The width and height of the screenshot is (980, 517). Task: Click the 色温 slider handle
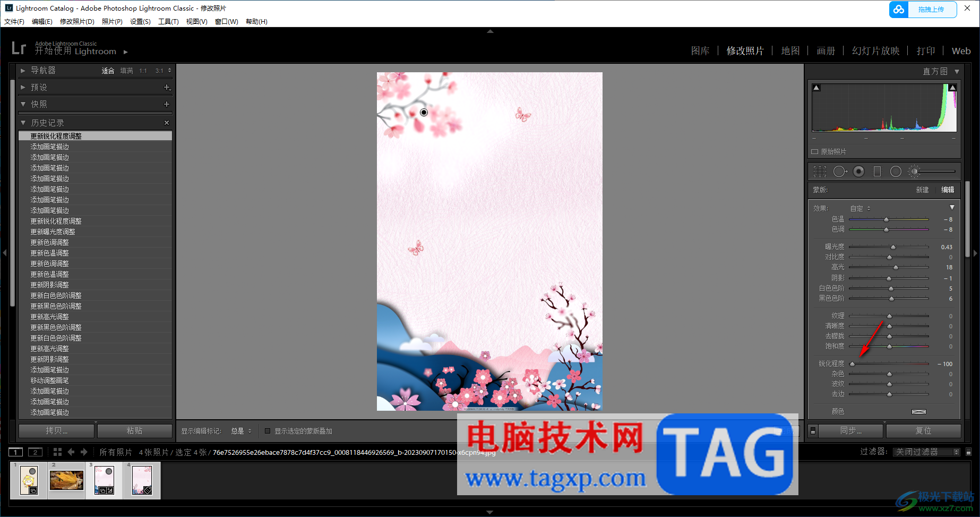886,220
